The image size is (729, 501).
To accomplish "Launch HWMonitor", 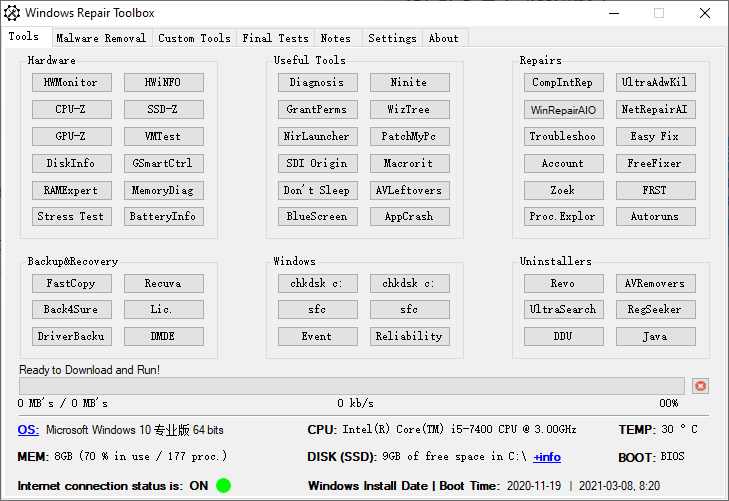I will pos(72,82).
